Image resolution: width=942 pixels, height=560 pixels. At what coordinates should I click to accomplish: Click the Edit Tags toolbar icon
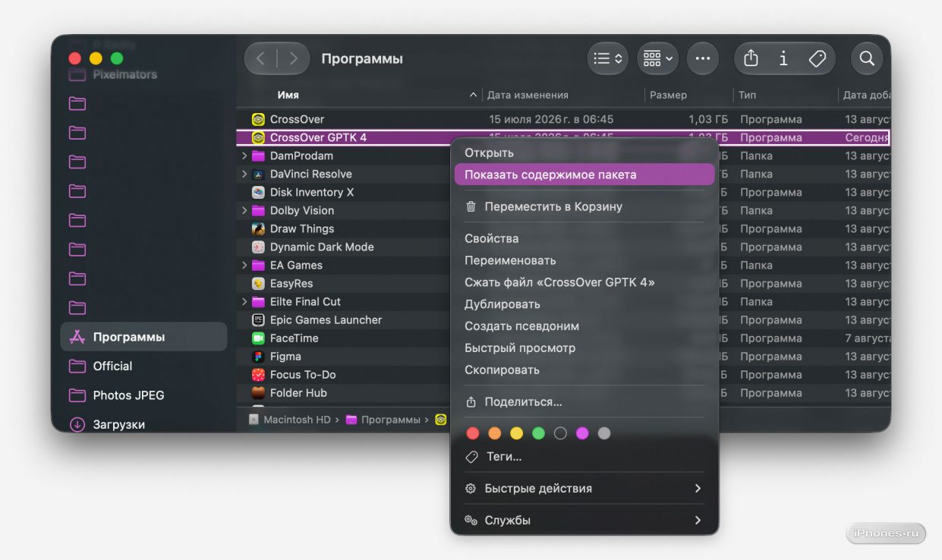click(817, 58)
